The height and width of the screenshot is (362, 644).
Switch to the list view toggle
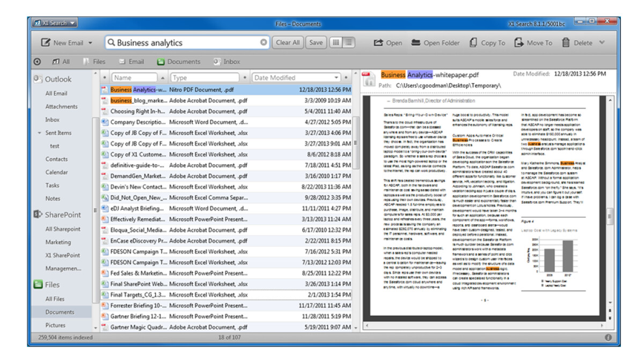[x=349, y=43]
